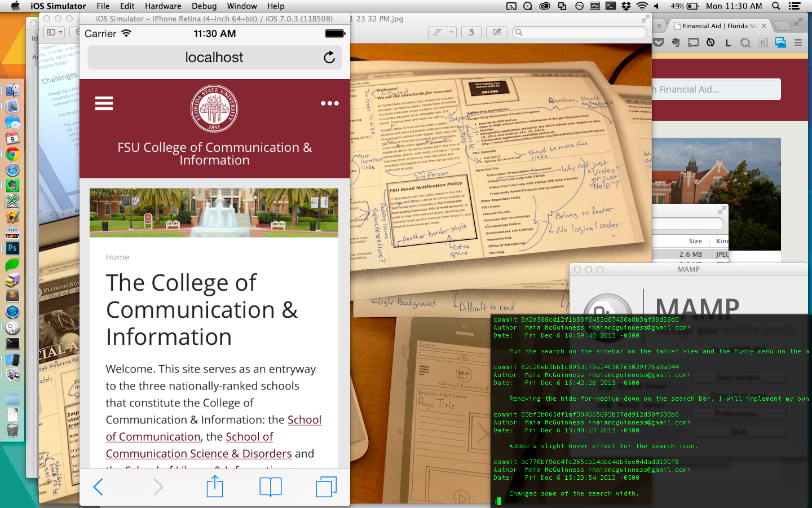Select the 2.6 MB file row in Finder

pyautogui.click(x=690, y=255)
